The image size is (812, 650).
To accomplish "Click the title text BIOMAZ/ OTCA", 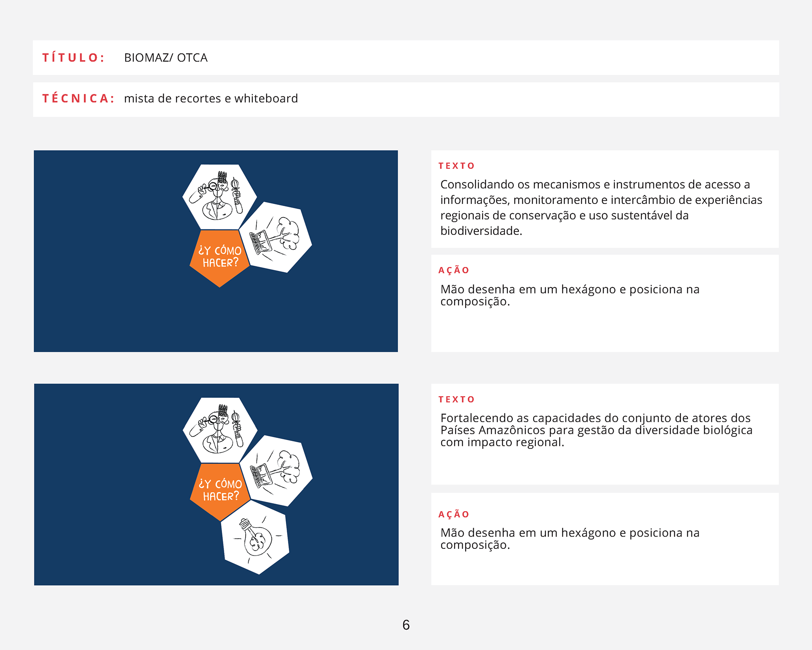I will click(166, 58).
